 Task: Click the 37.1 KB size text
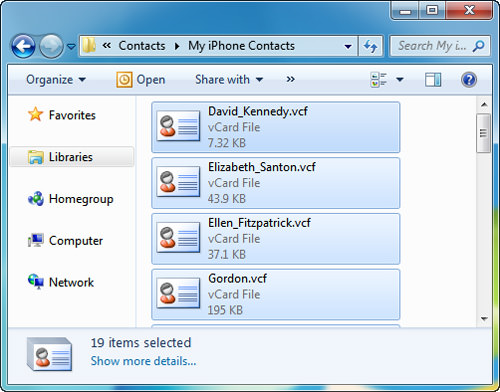click(227, 255)
